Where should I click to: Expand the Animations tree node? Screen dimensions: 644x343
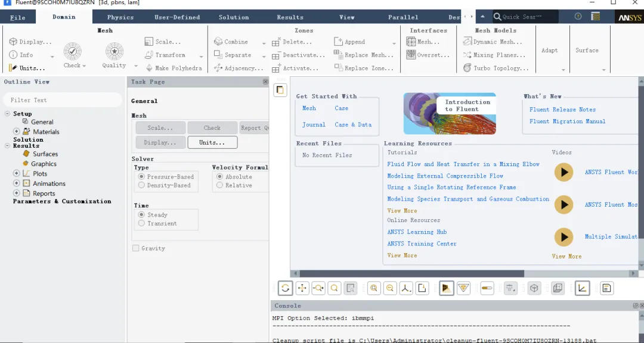pyautogui.click(x=17, y=183)
